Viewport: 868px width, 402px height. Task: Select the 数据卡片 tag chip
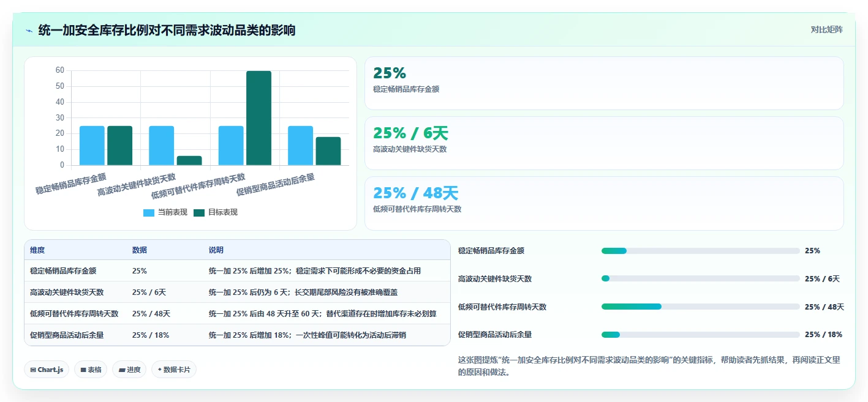174,370
